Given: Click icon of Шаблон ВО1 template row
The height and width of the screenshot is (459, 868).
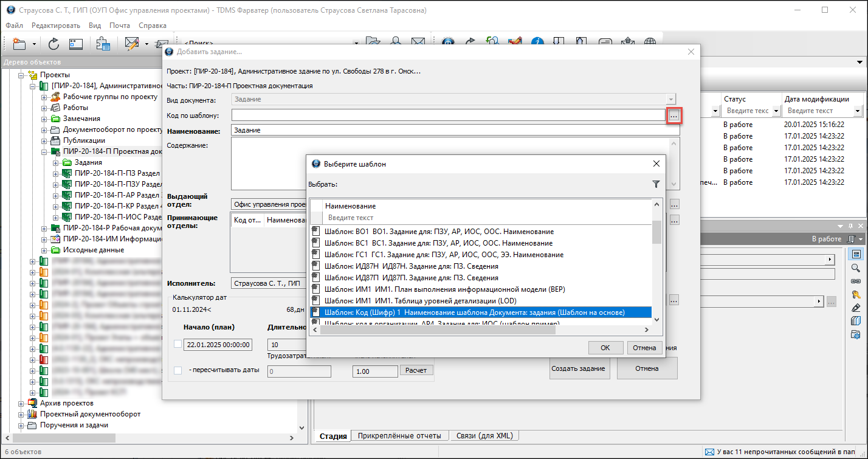Looking at the screenshot, I should pos(315,232).
